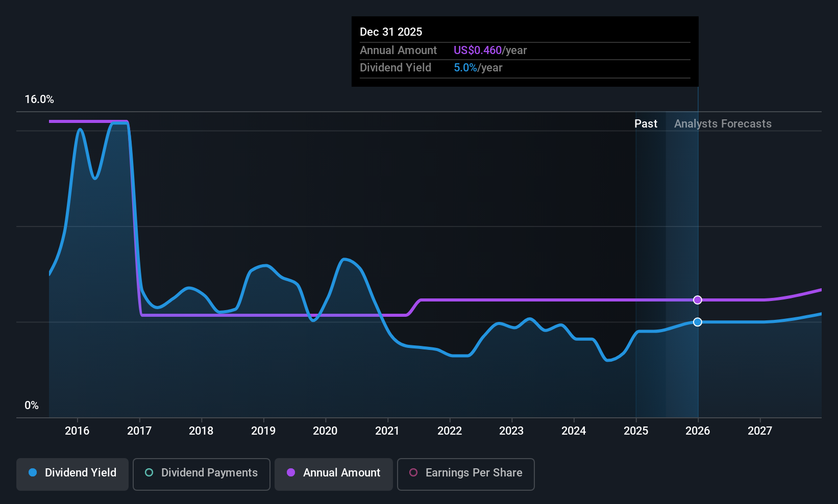Click the 2021 x-axis label
Image resolution: width=838 pixels, height=504 pixels.
(x=387, y=431)
